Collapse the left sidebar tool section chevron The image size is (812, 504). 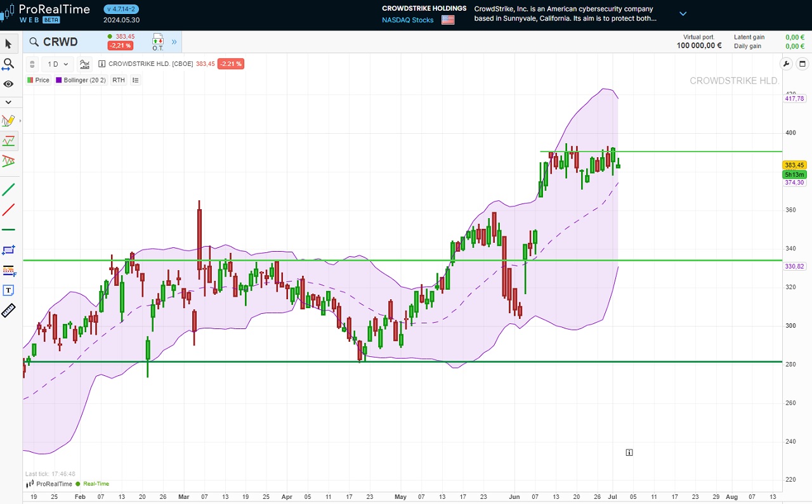pos(8,102)
